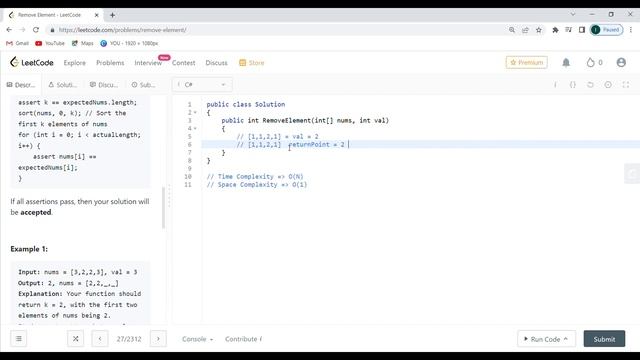Open the Problems menu

coord(110,63)
